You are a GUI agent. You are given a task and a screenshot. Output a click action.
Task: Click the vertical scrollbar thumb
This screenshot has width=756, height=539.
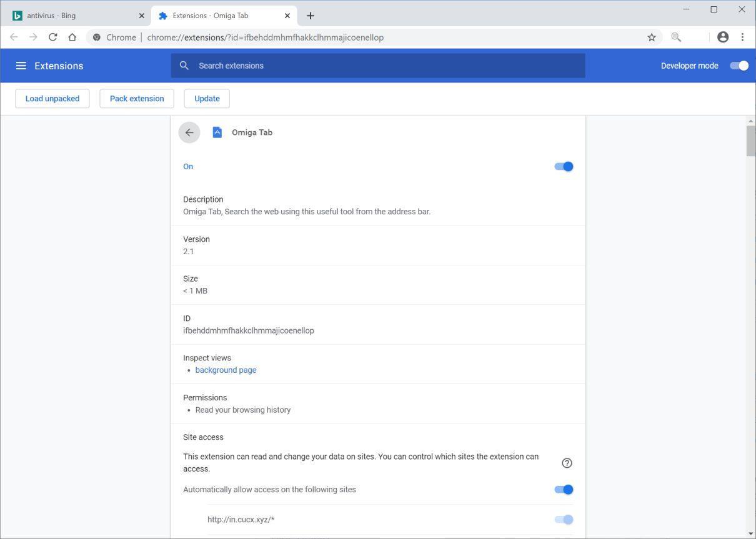coord(750,141)
